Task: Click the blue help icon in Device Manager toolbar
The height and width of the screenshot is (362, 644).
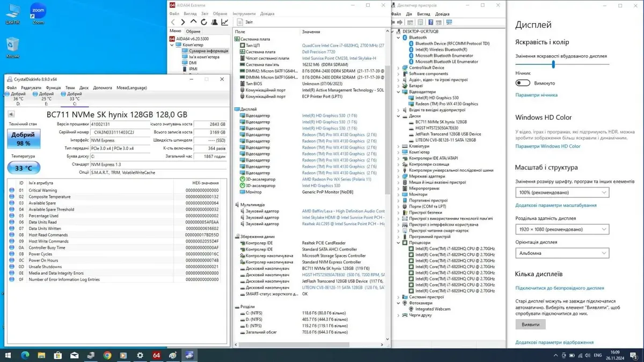Action: [x=430, y=23]
